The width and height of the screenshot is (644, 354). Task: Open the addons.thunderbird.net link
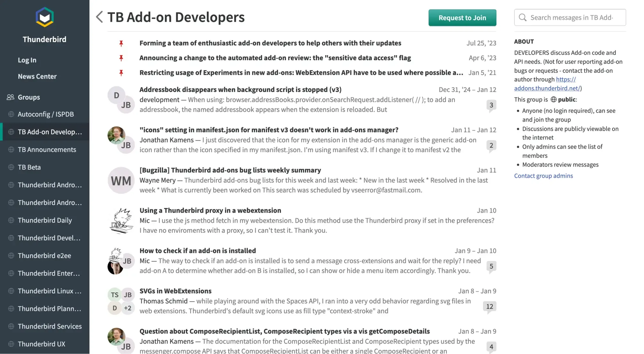pyautogui.click(x=547, y=88)
